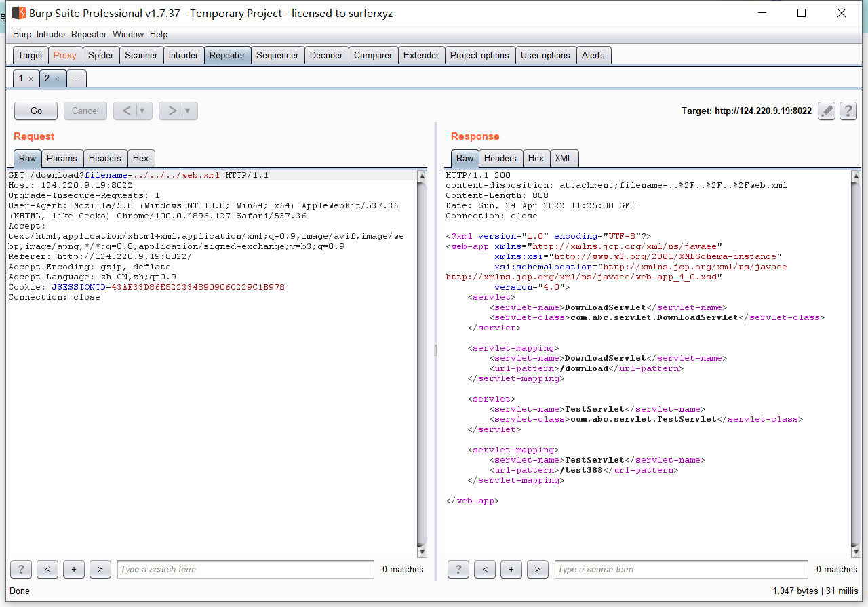Click the Referer header line in request
868x607 pixels.
click(x=100, y=256)
